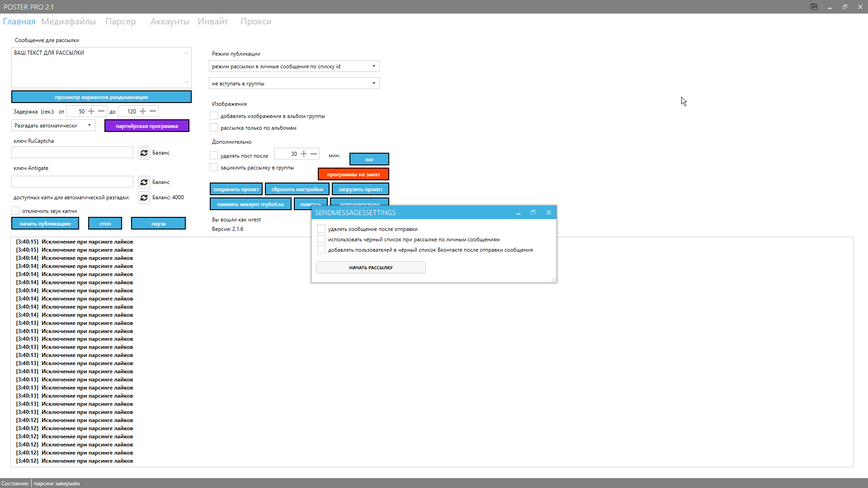868x488 pixels.
Task: Open the Прокси tab
Action: click(255, 22)
